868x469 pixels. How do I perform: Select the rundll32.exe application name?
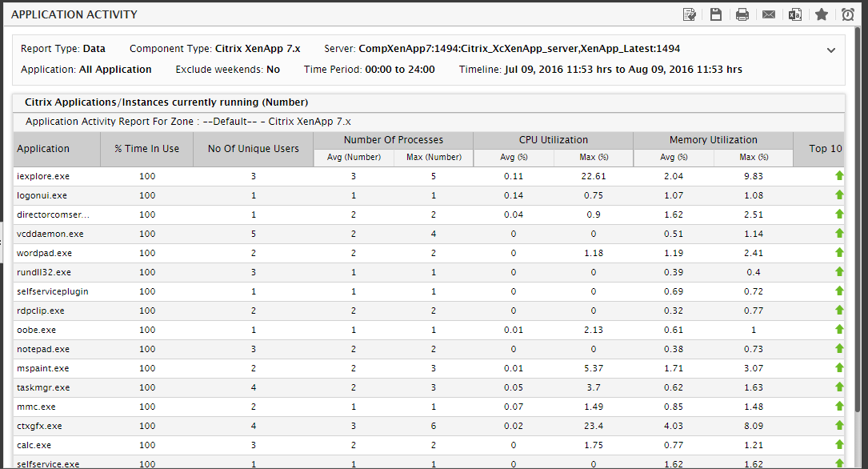coord(44,272)
